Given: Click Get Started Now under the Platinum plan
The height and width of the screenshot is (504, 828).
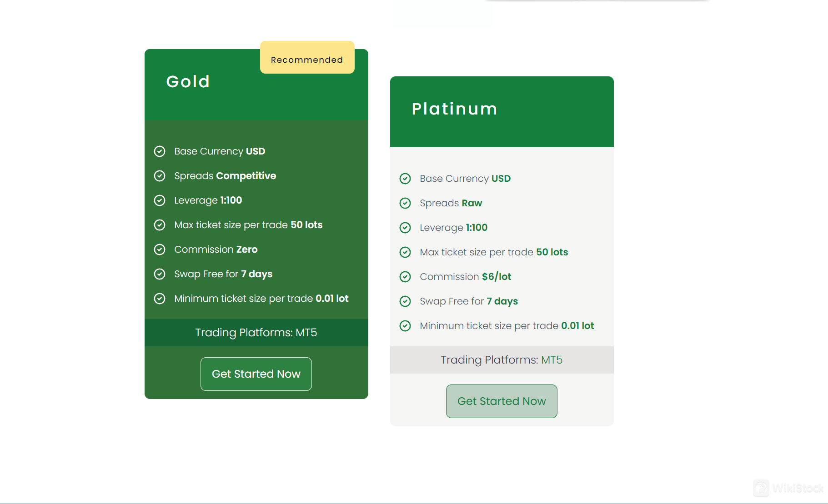Looking at the screenshot, I should tap(501, 401).
